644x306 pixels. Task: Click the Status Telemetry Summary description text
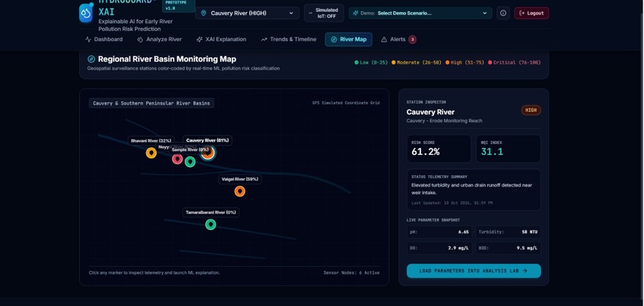(x=471, y=189)
